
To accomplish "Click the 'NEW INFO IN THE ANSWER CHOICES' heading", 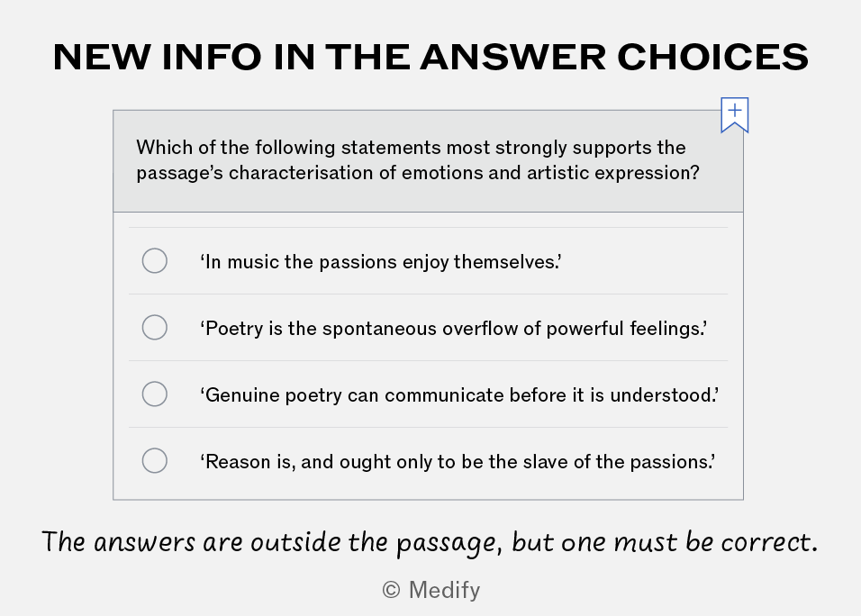I will pos(431,57).
